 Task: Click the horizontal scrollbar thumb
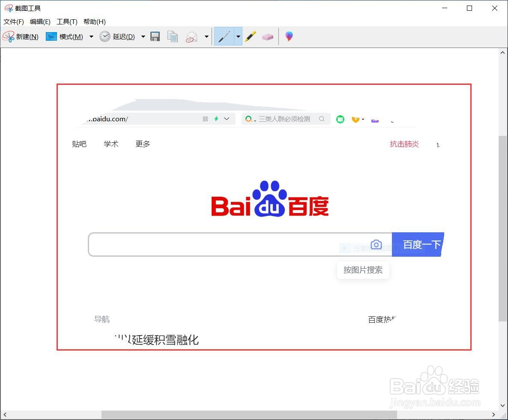click(x=249, y=414)
